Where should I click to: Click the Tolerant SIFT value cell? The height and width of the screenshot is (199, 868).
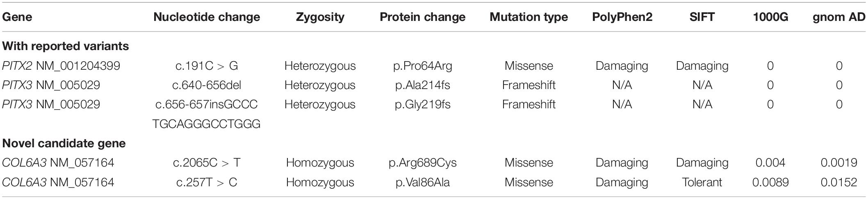(702, 182)
